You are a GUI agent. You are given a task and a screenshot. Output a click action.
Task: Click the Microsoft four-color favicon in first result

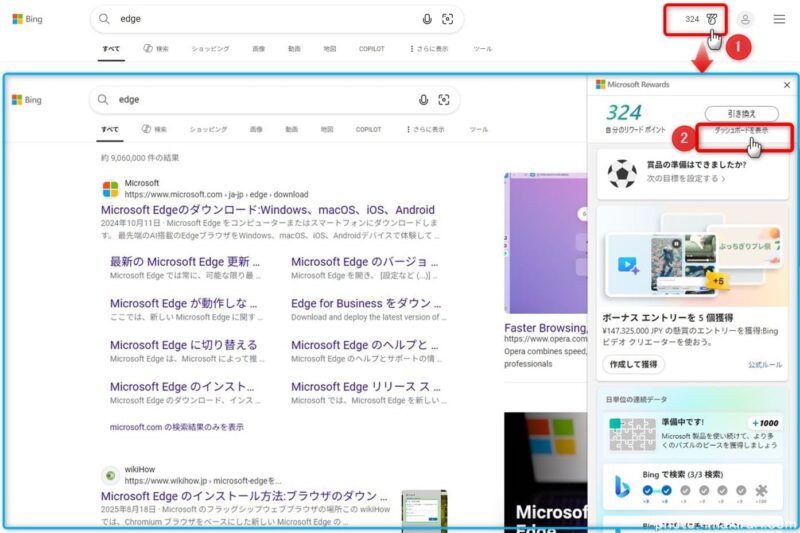click(x=110, y=189)
